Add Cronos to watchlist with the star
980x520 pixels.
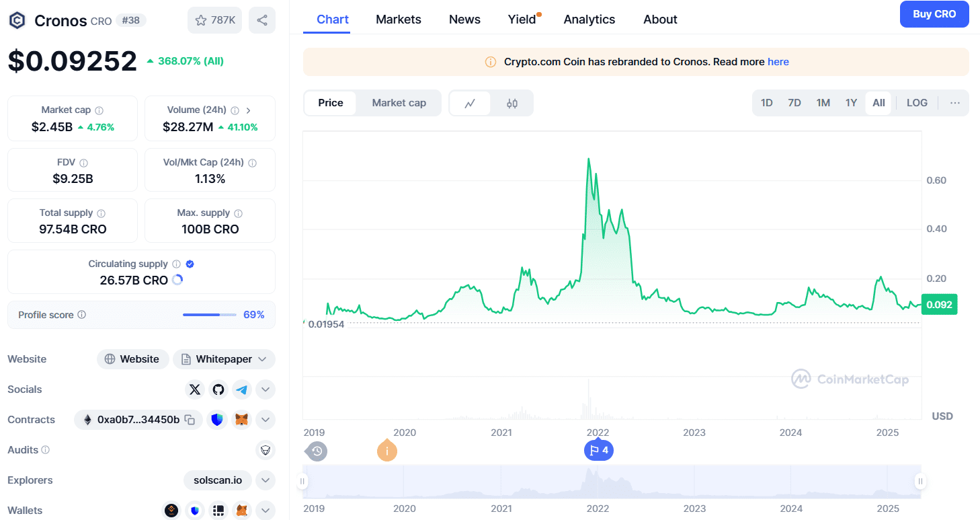214,20
